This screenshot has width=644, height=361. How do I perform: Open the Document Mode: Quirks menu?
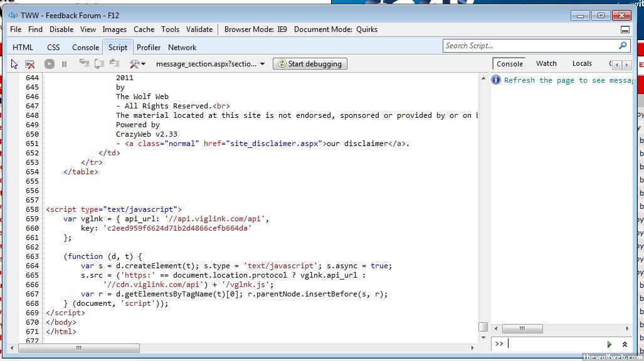[x=335, y=29]
